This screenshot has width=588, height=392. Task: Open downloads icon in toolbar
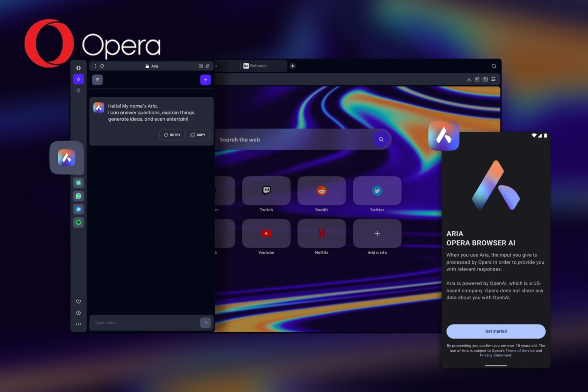[x=469, y=79]
